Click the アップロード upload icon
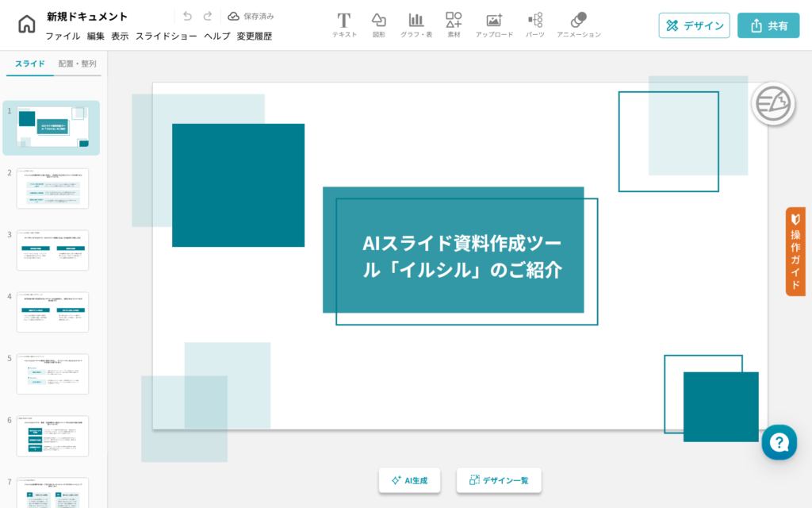Viewport: 812px width, 508px height. coord(494,25)
